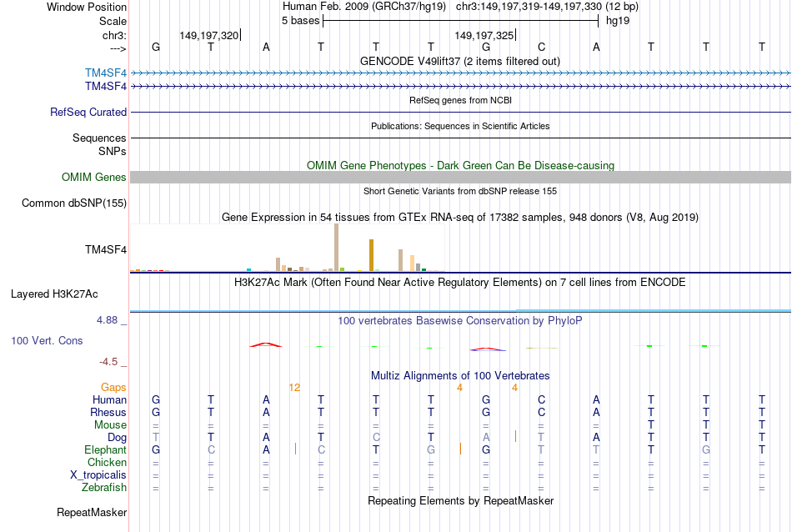Click the gray OMIM Genes item bar
The height and width of the screenshot is (532, 792).
click(x=461, y=177)
